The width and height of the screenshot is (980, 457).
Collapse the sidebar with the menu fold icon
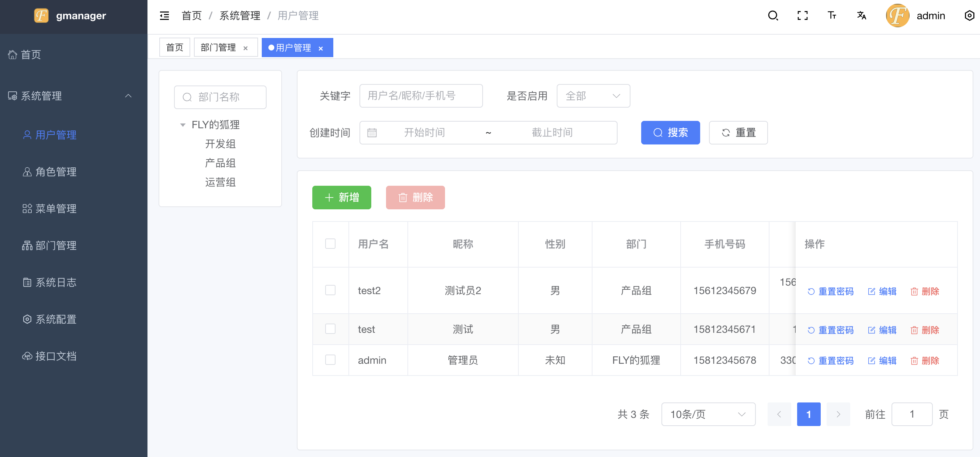[164, 15]
